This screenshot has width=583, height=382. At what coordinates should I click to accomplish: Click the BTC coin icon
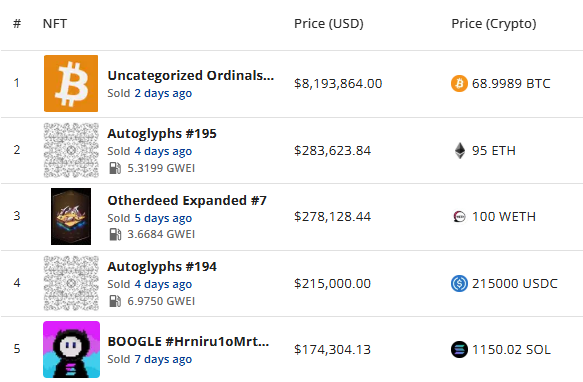[459, 83]
